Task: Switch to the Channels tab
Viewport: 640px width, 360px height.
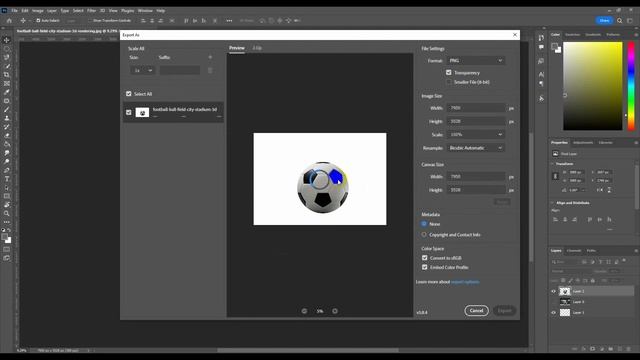Action: click(x=574, y=251)
